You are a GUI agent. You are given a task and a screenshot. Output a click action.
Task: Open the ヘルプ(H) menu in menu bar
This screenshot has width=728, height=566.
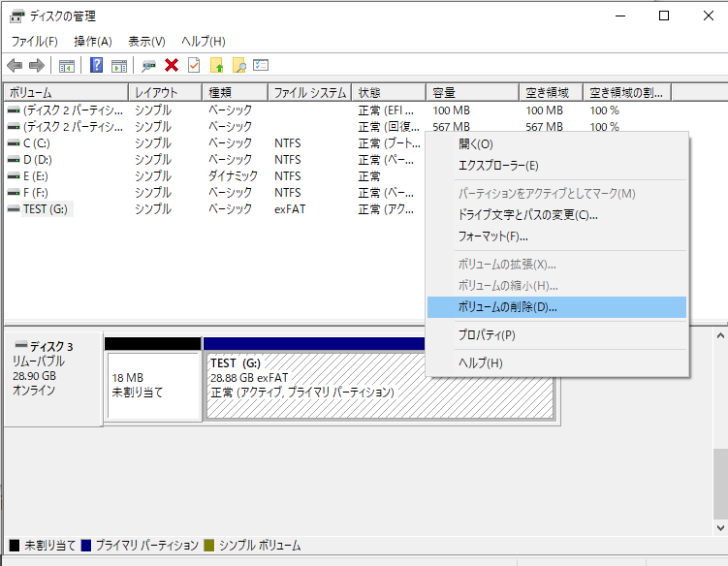204,42
